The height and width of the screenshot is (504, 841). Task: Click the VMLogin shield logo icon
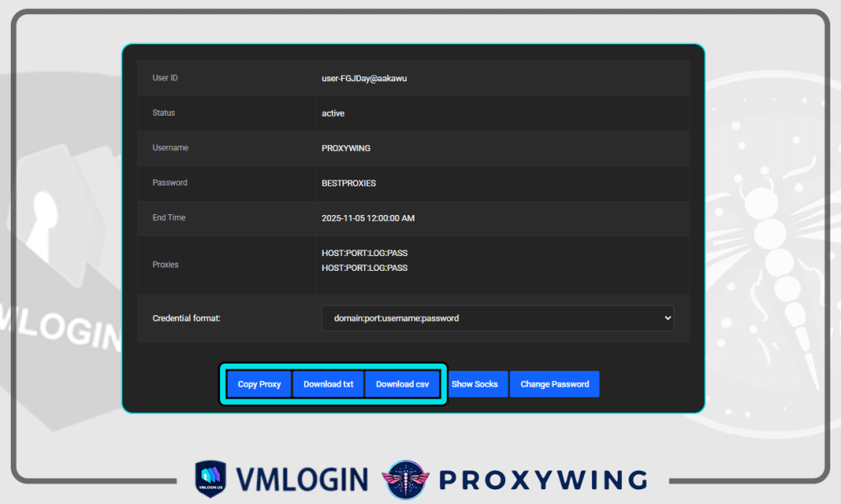pos(210,479)
